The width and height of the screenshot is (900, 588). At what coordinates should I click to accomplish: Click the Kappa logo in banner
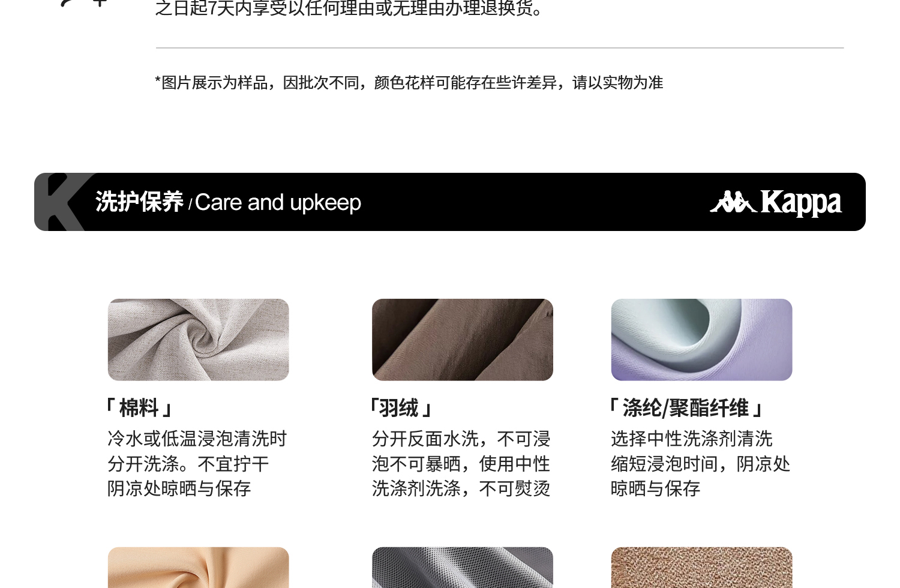(x=776, y=203)
